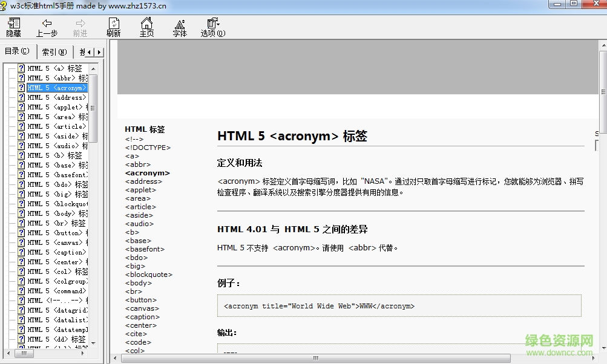The width and height of the screenshot is (607, 364).
Task: Hide the navigation pane via 隐藏 icon
Action: (13, 27)
